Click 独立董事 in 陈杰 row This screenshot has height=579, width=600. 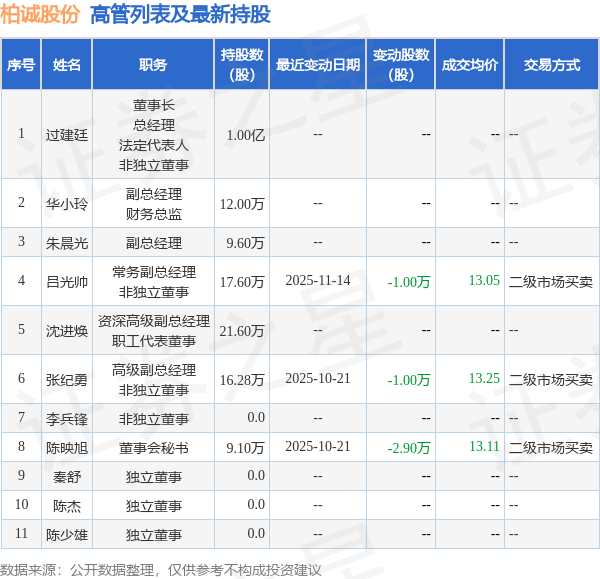[154, 506]
